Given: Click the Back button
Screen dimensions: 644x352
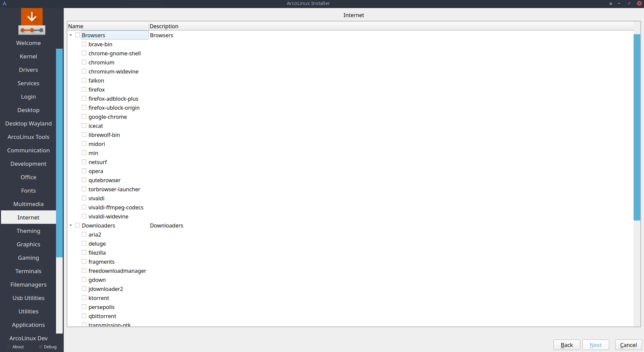Looking at the screenshot, I should click(567, 345).
